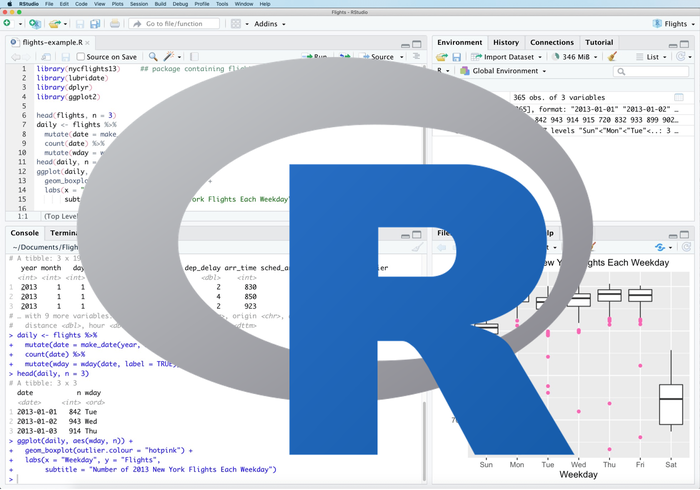The image size is (700, 490).
Task: Switch to the History tab
Action: tap(505, 42)
